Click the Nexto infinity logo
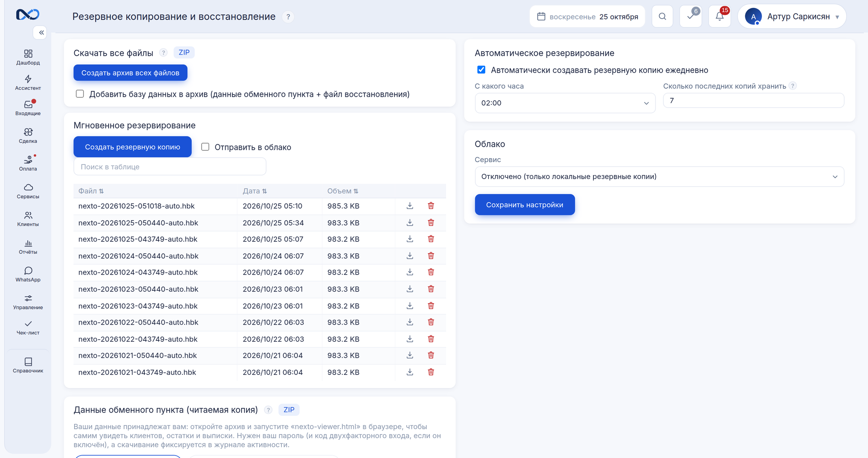The height and width of the screenshot is (458, 868). pos(28,15)
